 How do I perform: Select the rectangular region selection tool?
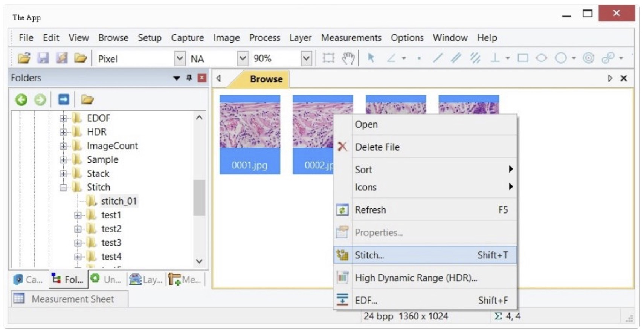pos(328,58)
